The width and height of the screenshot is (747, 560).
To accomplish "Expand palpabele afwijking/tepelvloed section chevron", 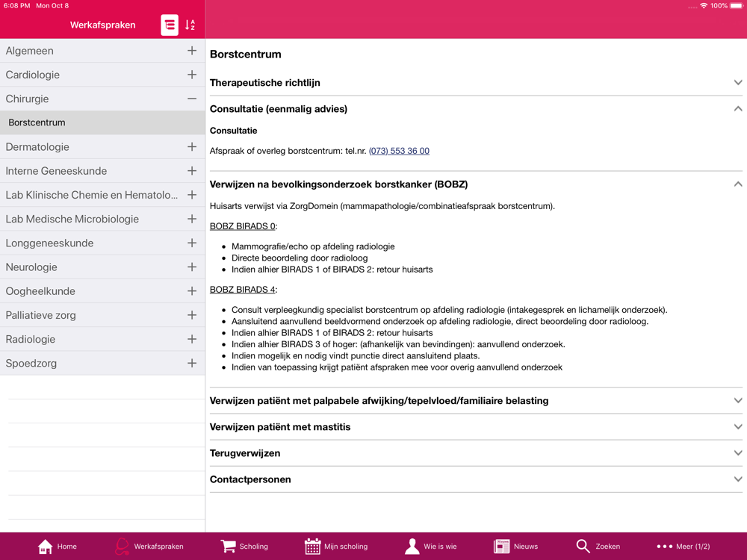I will point(737,400).
